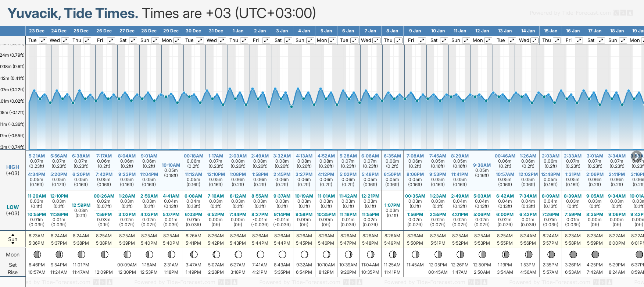
Task: Click the 5:21AM high tide on 23 Dec
Action: coord(36,156)
